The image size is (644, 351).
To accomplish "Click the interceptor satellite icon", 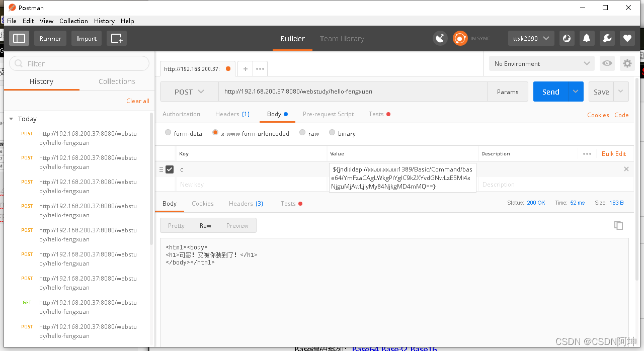I will pyautogui.click(x=440, y=38).
